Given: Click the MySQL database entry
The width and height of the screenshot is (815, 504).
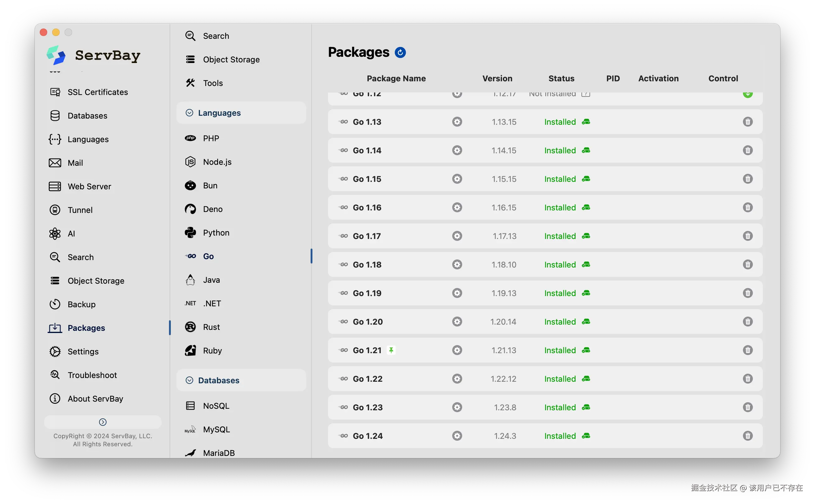Looking at the screenshot, I should tap(216, 429).
